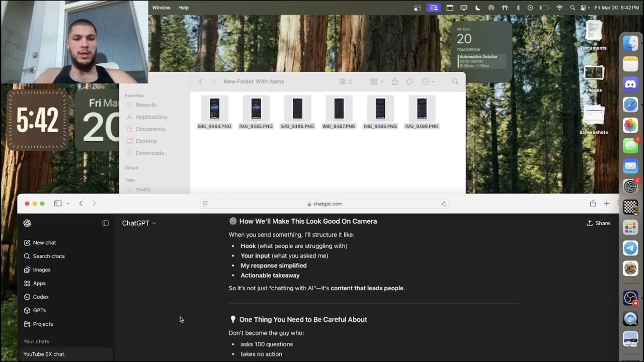
Task: Open Finder group-by dropdown
Action: [377, 81]
